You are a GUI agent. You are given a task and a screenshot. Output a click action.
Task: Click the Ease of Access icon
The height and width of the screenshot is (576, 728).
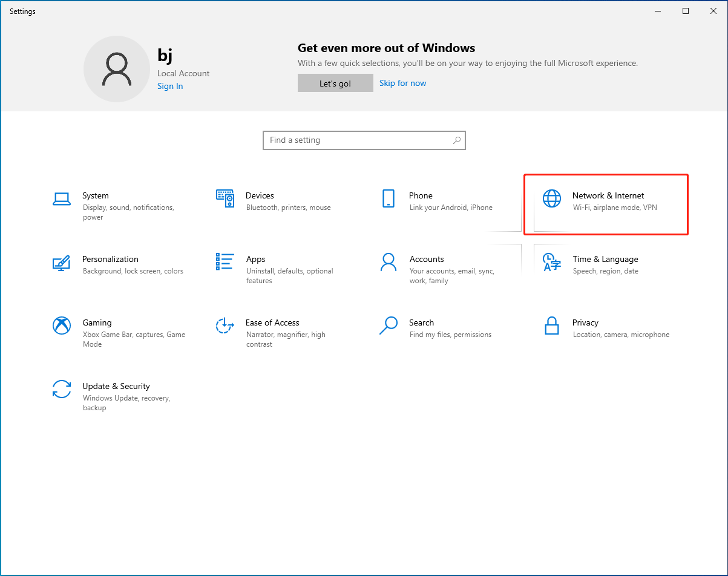(225, 326)
